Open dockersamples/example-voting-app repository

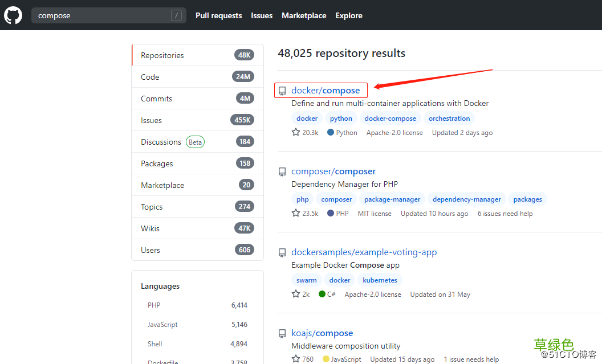coord(364,252)
